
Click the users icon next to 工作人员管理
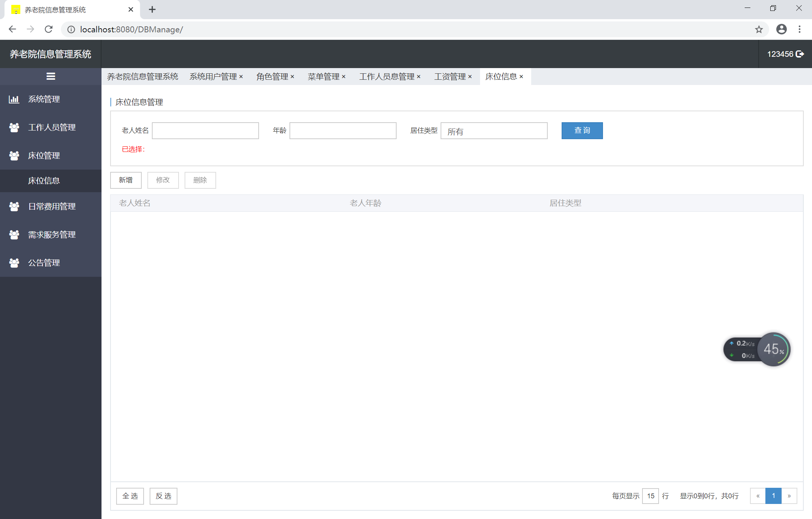pyautogui.click(x=14, y=127)
